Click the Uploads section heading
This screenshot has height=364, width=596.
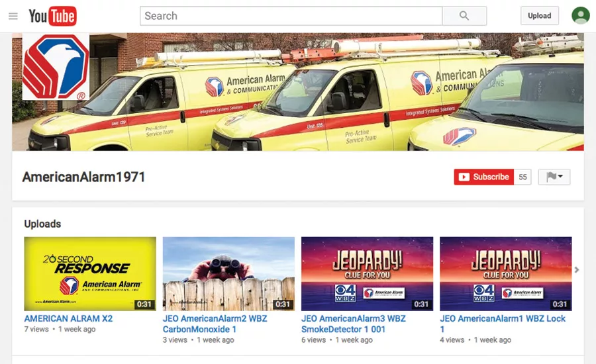pos(42,224)
